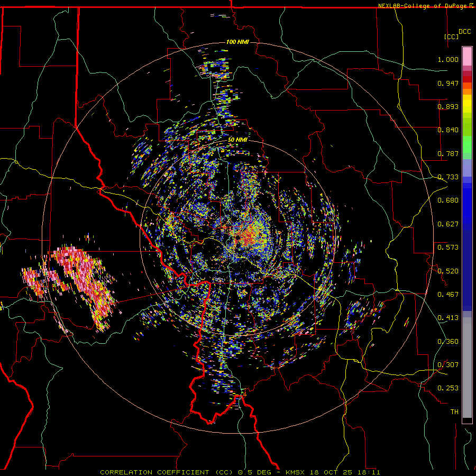Click the 0.627 scale value
The image size is (476, 476).
(448, 224)
